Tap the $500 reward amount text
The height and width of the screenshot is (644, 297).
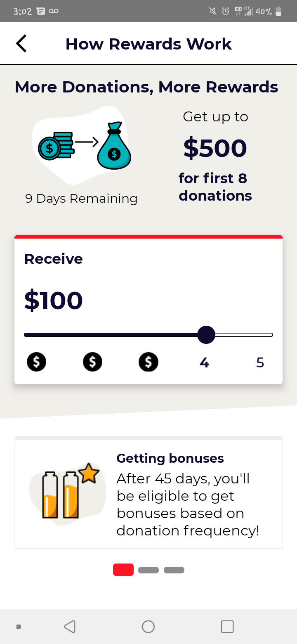(215, 148)
